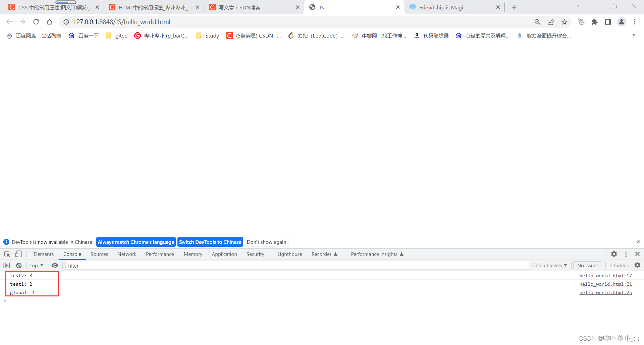
Task: Click Don't show again button
Action: click(x=267, y=242)
